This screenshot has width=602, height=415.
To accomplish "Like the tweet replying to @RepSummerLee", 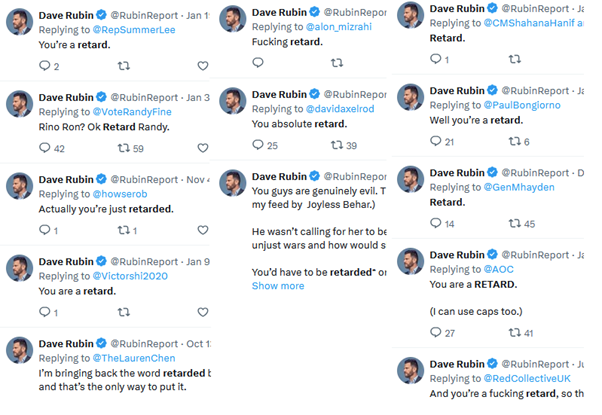I will (x=203, y=66).
